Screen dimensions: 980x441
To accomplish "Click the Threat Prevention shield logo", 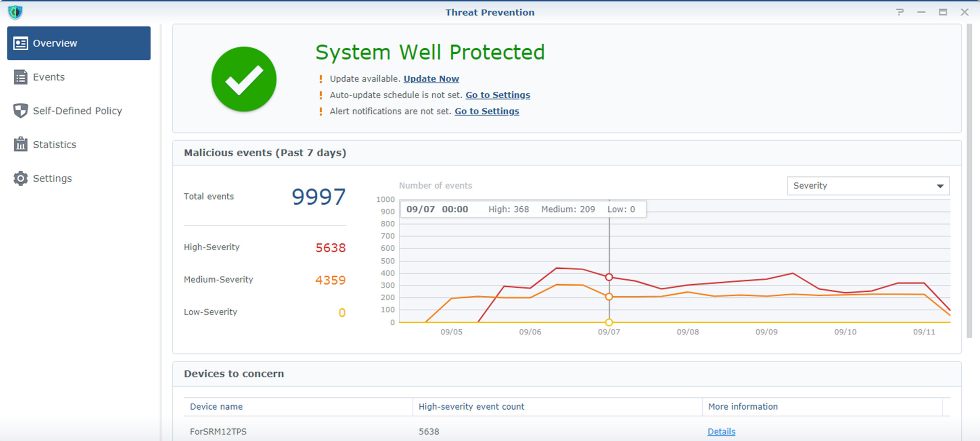I will click(15, 12).
